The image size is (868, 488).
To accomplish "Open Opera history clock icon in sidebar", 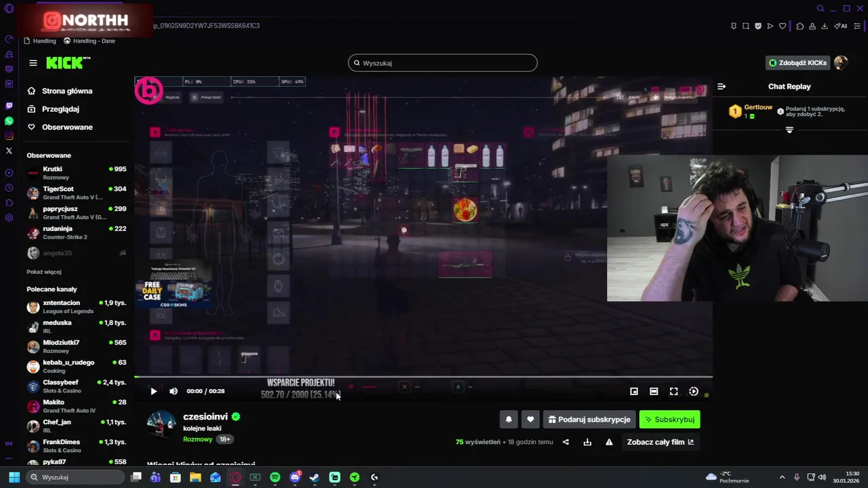I will click(9, 188).
